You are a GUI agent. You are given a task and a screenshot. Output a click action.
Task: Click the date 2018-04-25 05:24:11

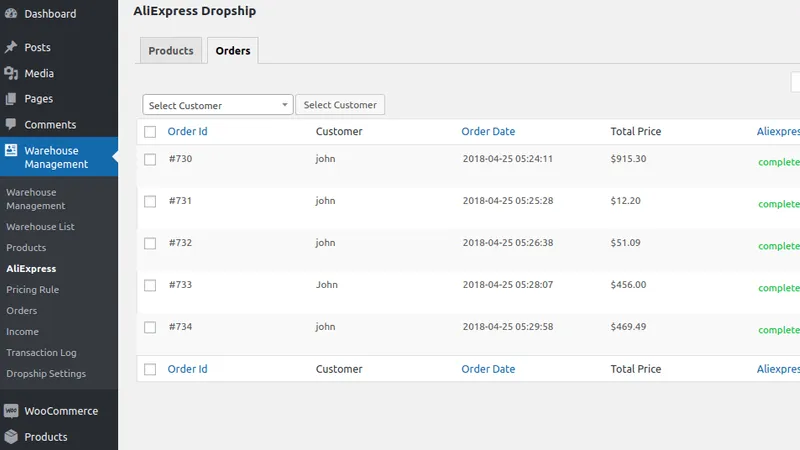[x=508, y=159]
